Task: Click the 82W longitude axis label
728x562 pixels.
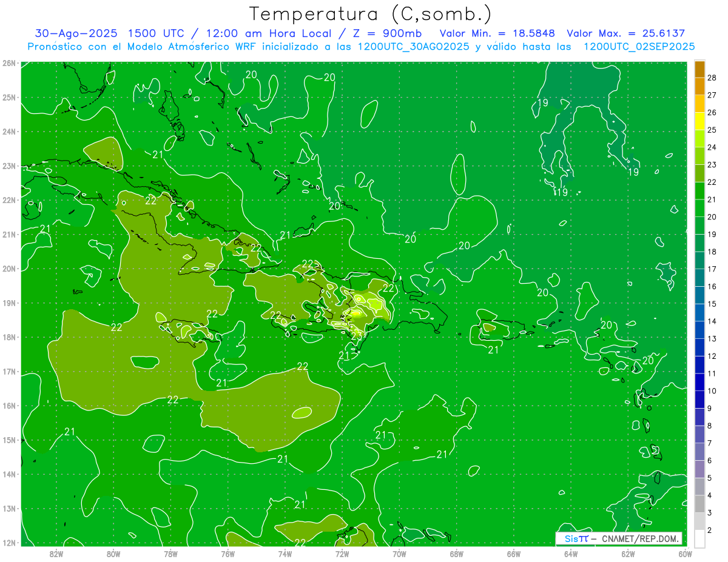Action: click(x=56, y=554)
